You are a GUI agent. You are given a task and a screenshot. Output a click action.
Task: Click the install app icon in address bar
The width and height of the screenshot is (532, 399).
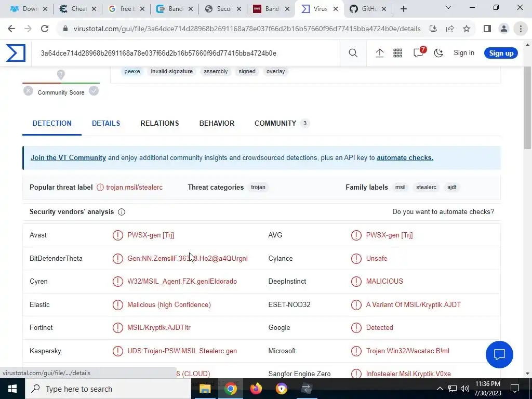click(433, 29)
